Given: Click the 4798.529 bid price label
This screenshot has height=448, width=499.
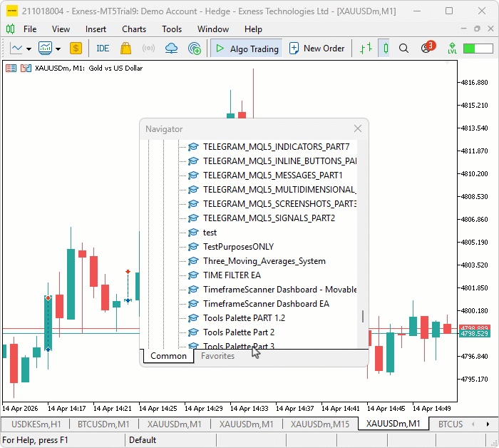Looking at the screenshot, I should 474,334.
